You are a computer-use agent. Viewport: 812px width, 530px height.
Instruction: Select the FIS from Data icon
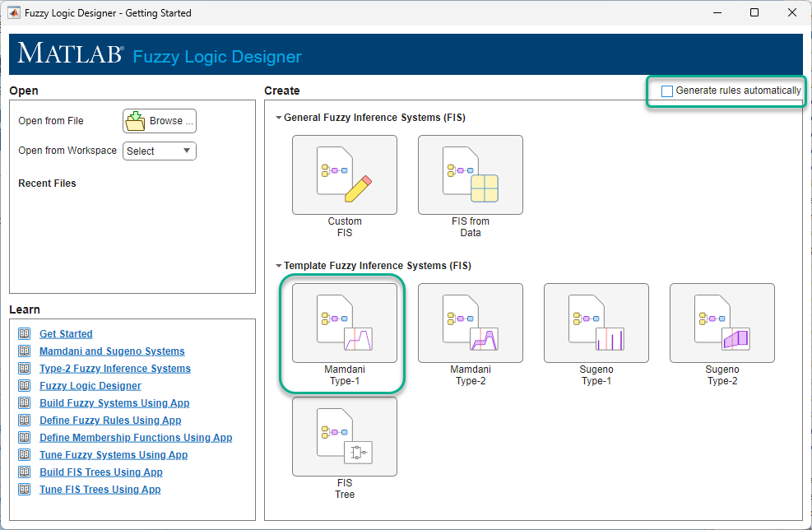click(x=471, y=174)
